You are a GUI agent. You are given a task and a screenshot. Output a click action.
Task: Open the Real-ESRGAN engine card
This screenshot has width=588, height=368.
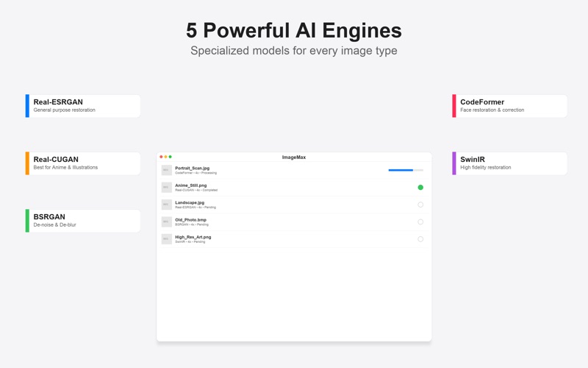coord(83,106)
